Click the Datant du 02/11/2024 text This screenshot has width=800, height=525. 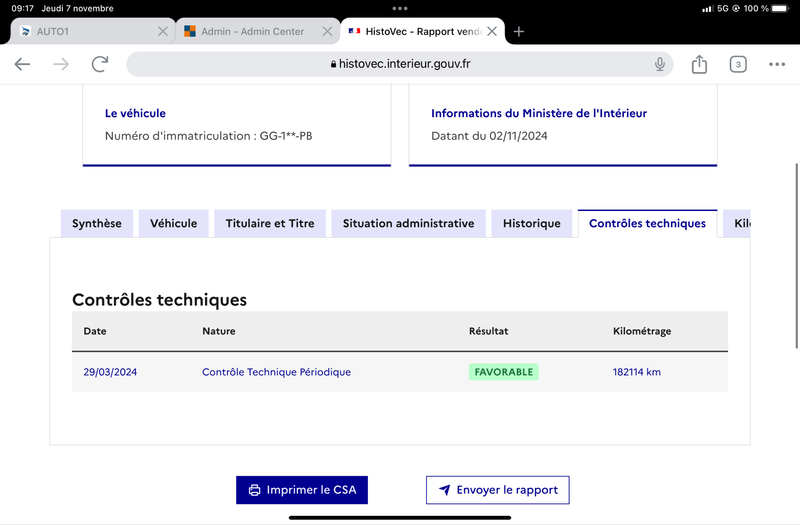pyautogui.click(x=489, y=136)
